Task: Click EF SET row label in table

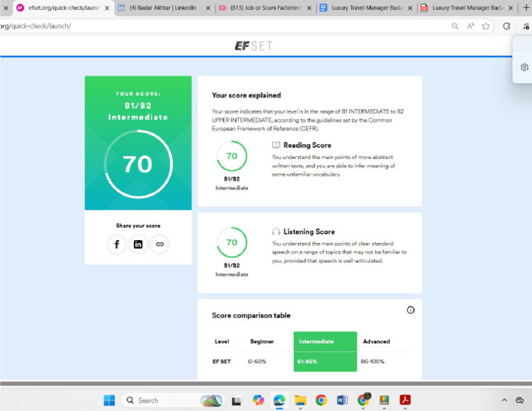Action: (x=222, y=362)
